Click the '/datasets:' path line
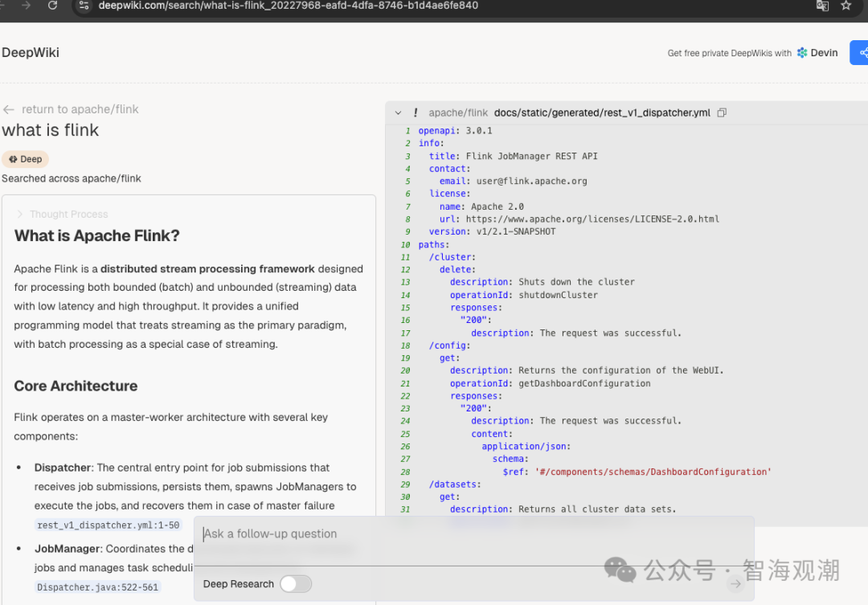868x605 pixels. point(455,484)
